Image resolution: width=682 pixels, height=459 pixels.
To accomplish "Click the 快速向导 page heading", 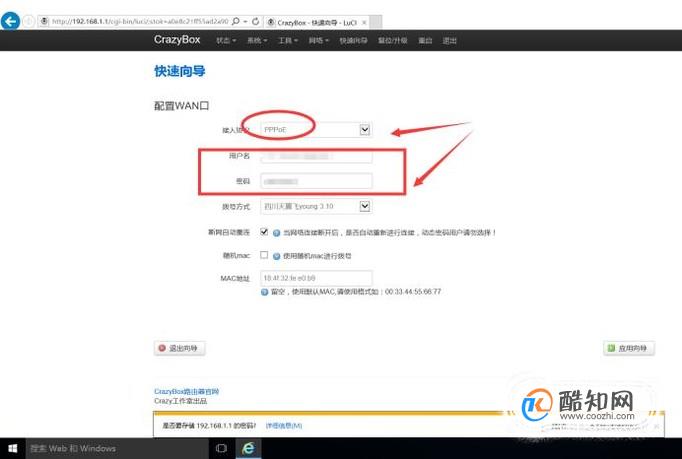I will (x=180, y=71).
